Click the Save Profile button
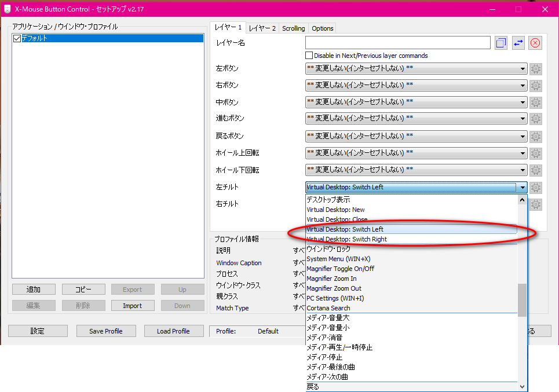Screen dimensions: 559x392 [x=105, y=331]
